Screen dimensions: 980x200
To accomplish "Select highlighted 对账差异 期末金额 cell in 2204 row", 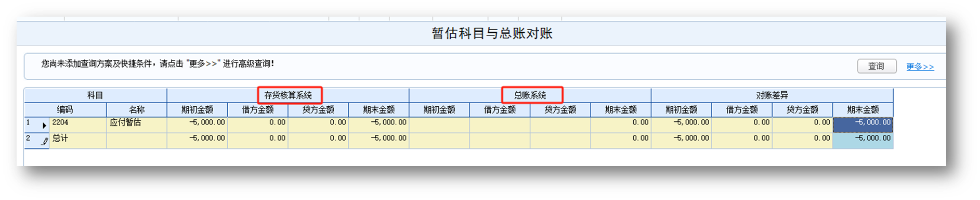I will click(863, 125).
